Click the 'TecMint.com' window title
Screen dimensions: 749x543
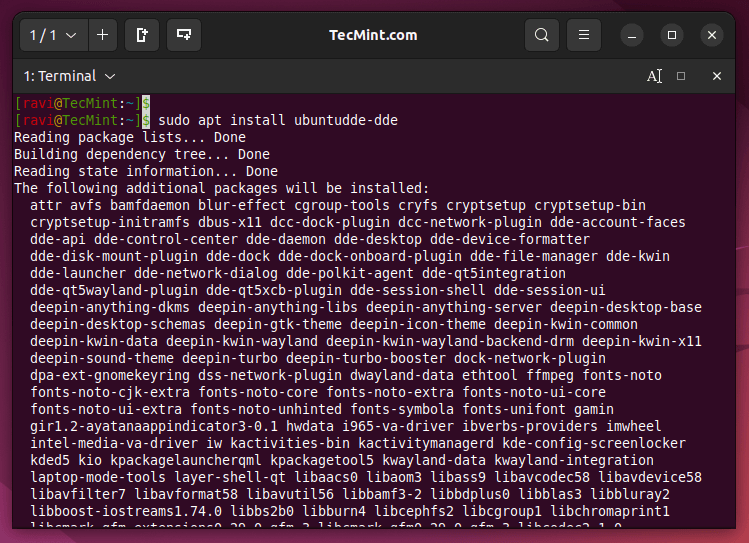373,35
